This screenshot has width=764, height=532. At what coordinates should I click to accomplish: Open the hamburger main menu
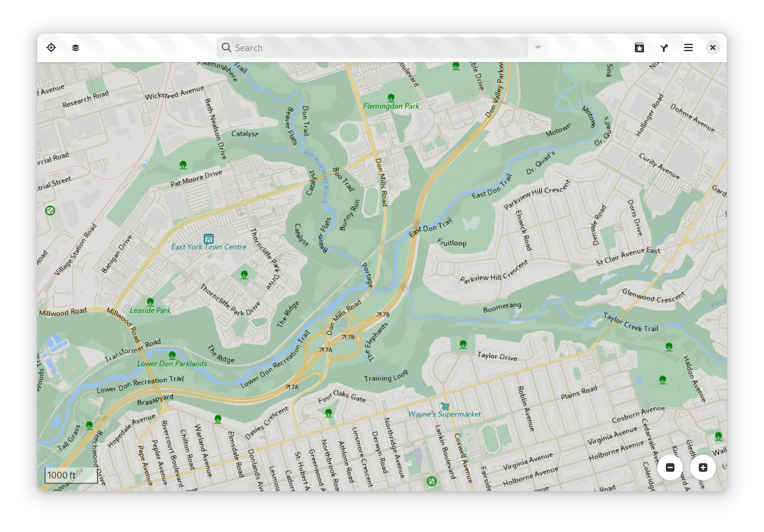click(688, 47)
